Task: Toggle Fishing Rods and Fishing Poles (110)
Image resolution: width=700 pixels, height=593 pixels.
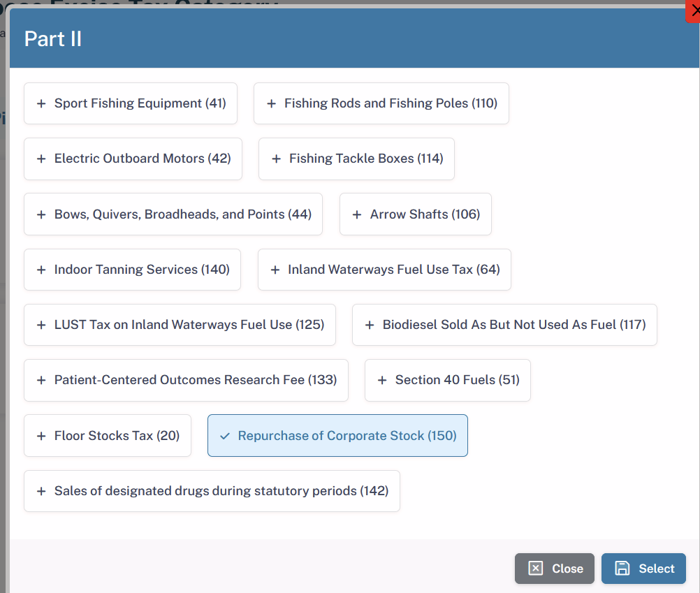Action: coord(381,103)
